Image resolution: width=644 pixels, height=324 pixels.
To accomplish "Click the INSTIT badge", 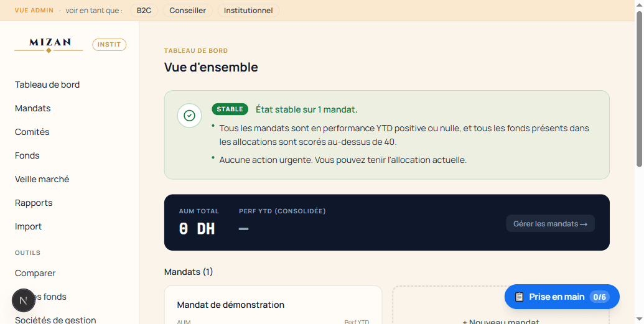I will pos(110,45).
